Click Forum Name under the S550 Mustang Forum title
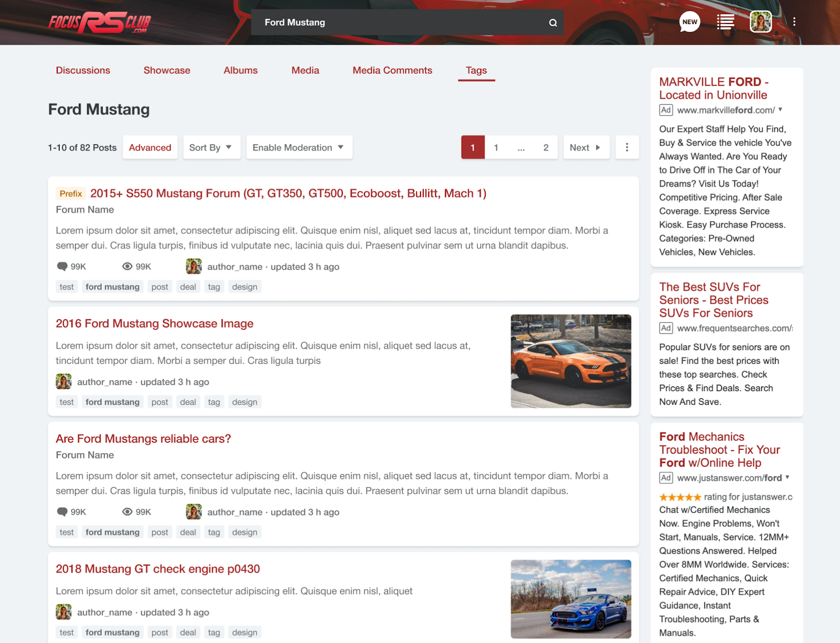The height and width of the screenshot is (643, 840). click(x=85, y=209)
